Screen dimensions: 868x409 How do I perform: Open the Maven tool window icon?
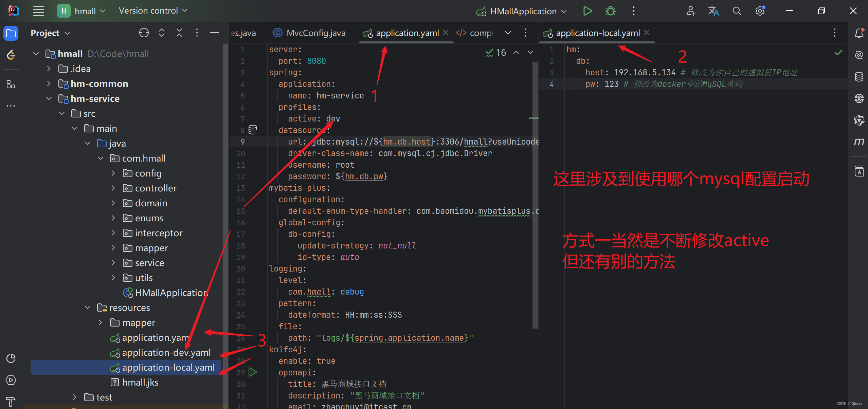(859, 141)
